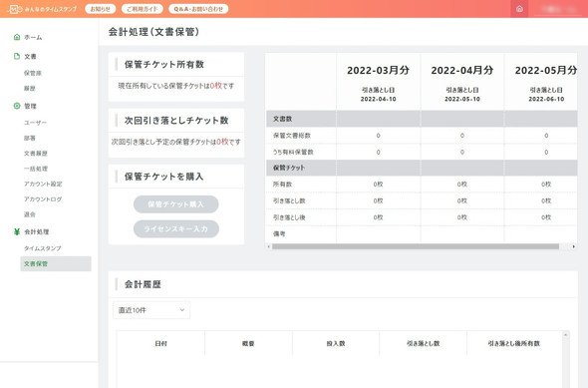Open アカウント設定 in the sidebar
The image size is (588, 388).
(43, 184)
